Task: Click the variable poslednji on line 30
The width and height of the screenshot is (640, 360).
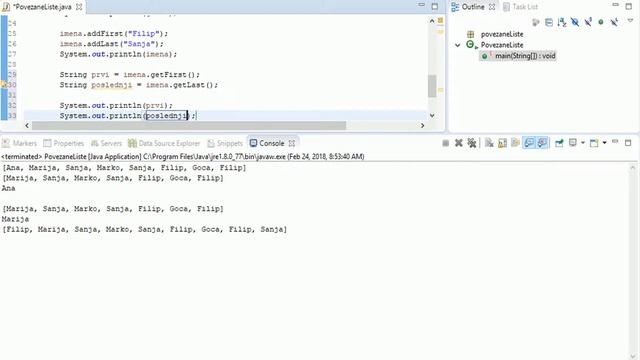Action: pos(111,85)
